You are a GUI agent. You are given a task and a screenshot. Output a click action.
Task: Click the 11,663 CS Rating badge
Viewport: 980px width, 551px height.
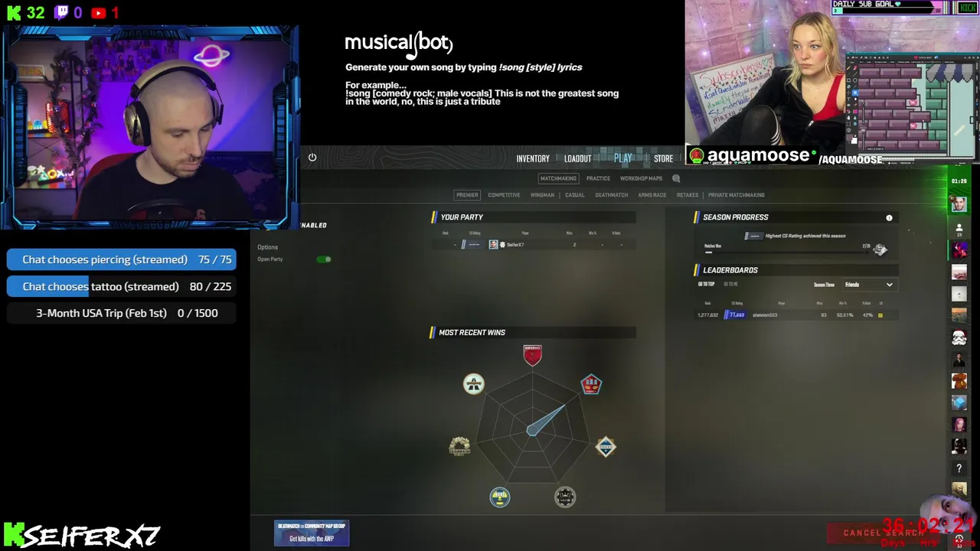point(735,315)
